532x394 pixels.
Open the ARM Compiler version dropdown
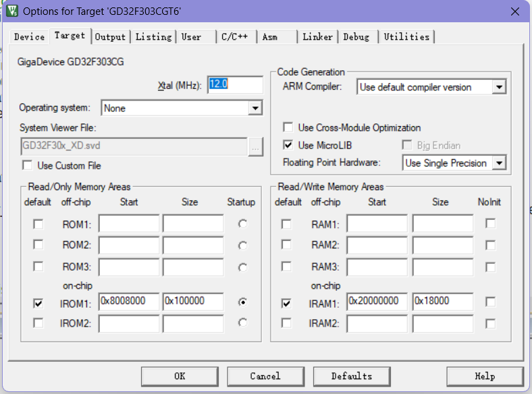pos(499,87)
